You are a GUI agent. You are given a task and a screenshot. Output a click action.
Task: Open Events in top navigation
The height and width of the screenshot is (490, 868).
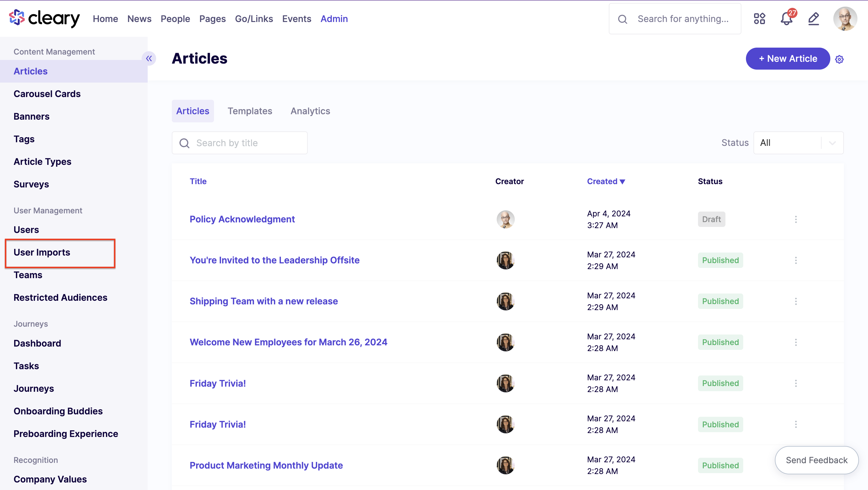pos(297,19)
